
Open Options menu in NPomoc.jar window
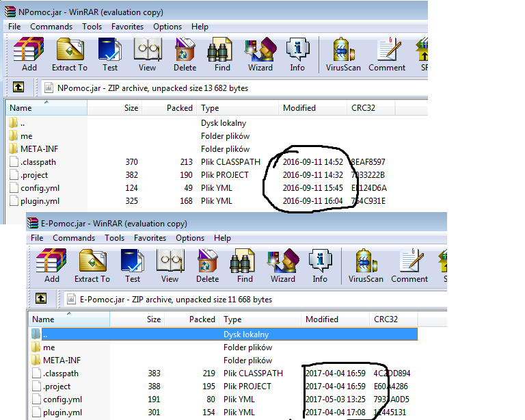tap(167, 27)
